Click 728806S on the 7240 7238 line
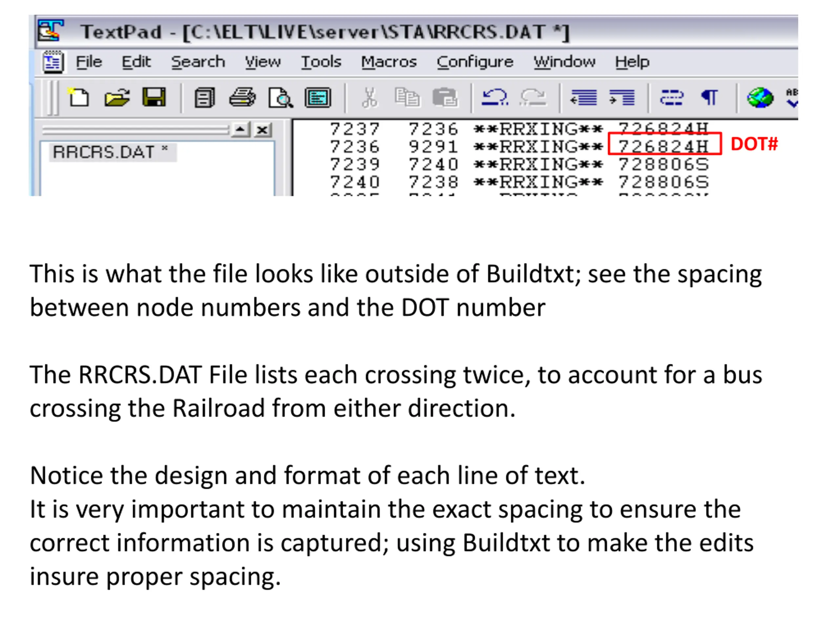 click(663, 182)
